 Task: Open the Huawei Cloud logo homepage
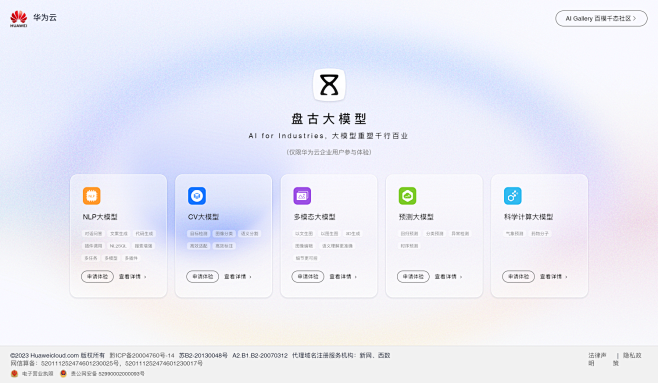(33, 18)
